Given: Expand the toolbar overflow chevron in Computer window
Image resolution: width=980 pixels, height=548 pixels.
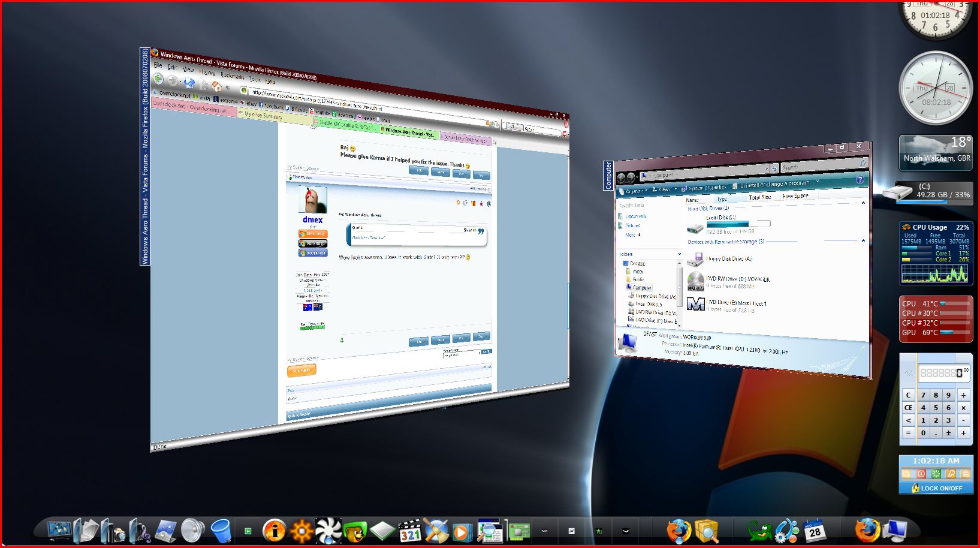Looking at the screenshot, I should coord(818,182).
